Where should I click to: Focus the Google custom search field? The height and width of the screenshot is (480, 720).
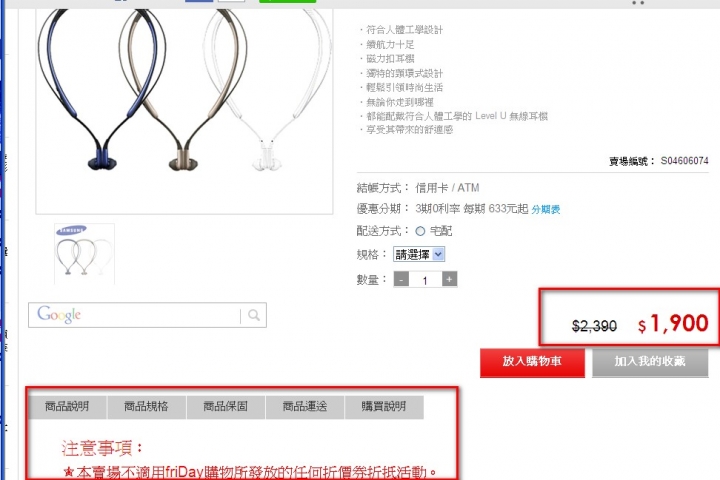point(135,315)
